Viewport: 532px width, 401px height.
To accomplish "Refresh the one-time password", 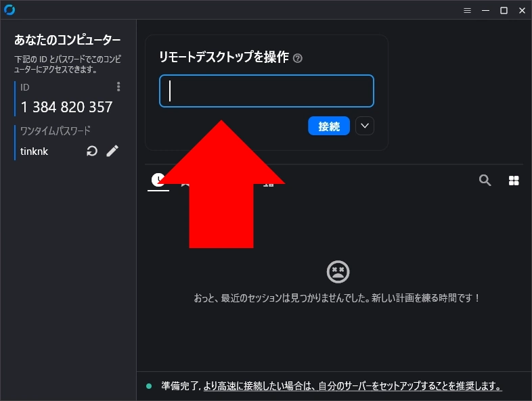I will click(x=92, y=151).
